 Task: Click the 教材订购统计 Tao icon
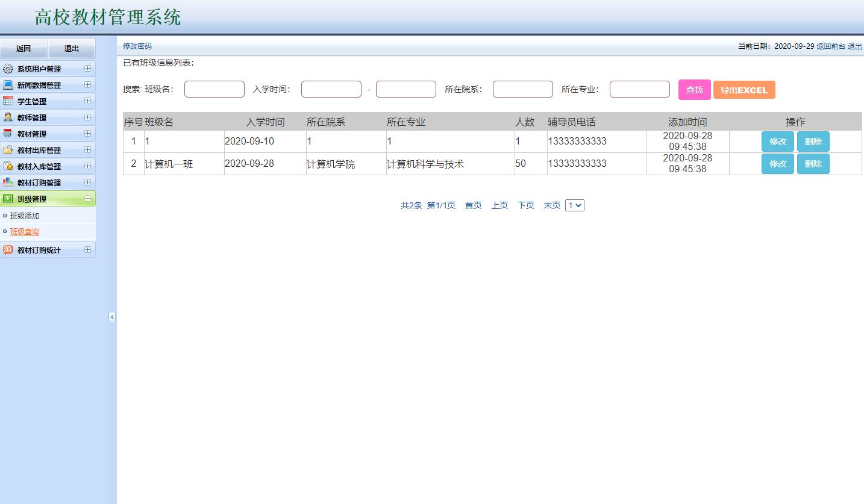coord(8,250)
